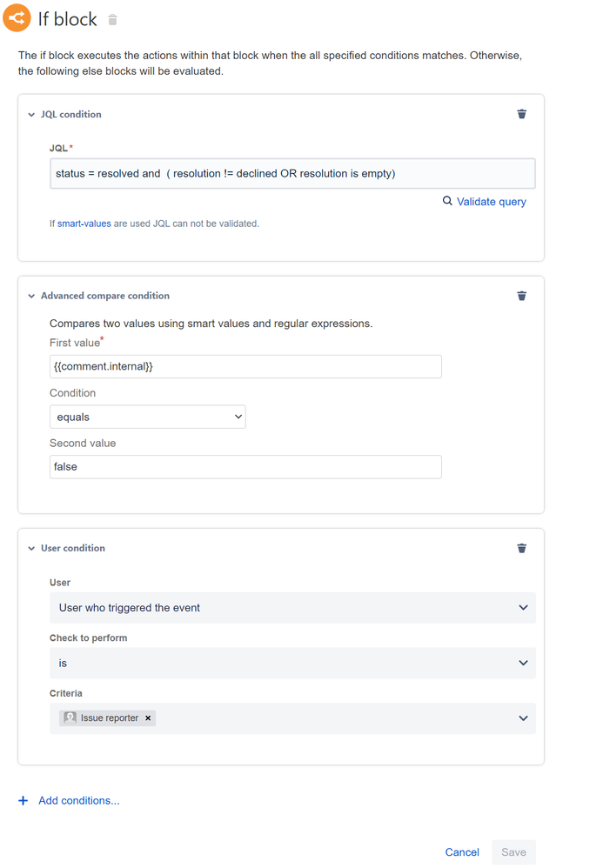Delete the JQL condition with trash icon

click(521, 114)
